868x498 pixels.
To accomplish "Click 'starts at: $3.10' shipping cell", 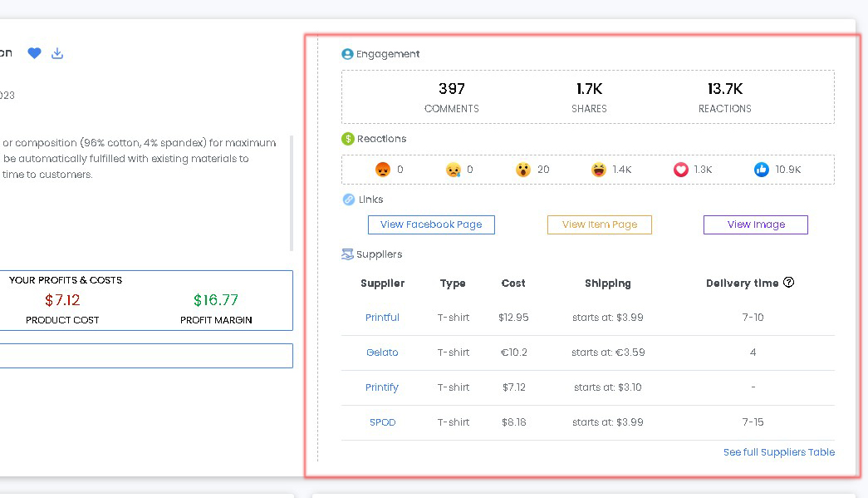I will tap(608, 387).
